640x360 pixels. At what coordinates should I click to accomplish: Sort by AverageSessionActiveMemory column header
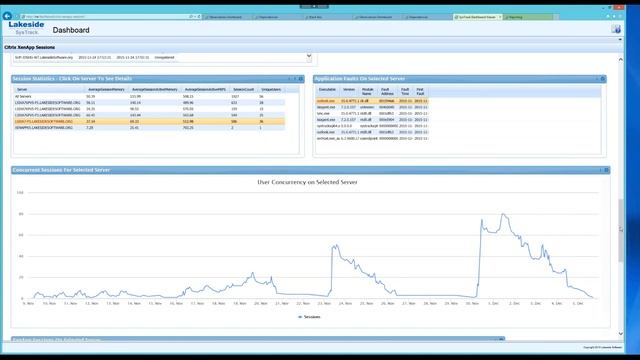(155, 89)
